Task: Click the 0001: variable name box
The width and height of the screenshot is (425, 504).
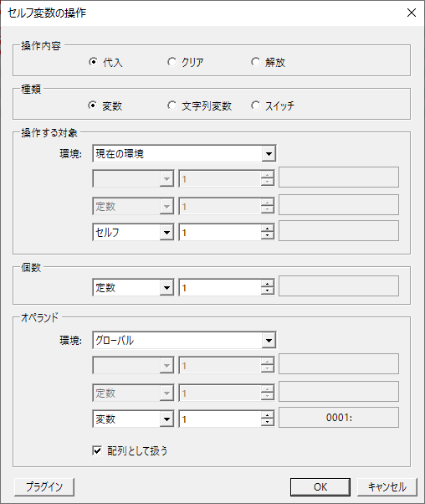Action: [339, 418]
